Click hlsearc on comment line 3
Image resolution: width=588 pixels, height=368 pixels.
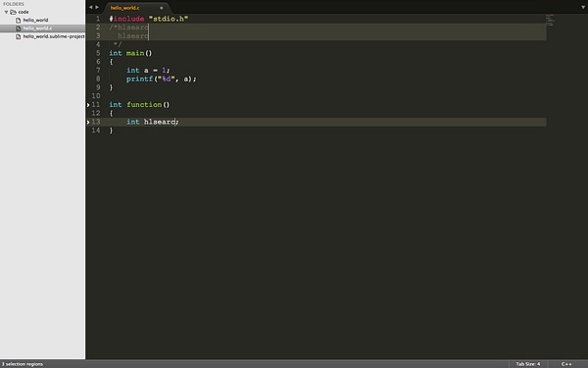(x=133, y=36)
